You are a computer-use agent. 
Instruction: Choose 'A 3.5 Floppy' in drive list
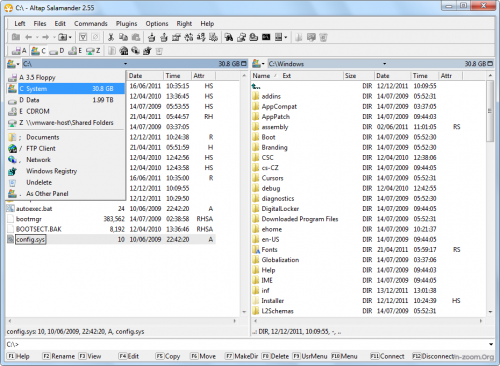(66, 78)
